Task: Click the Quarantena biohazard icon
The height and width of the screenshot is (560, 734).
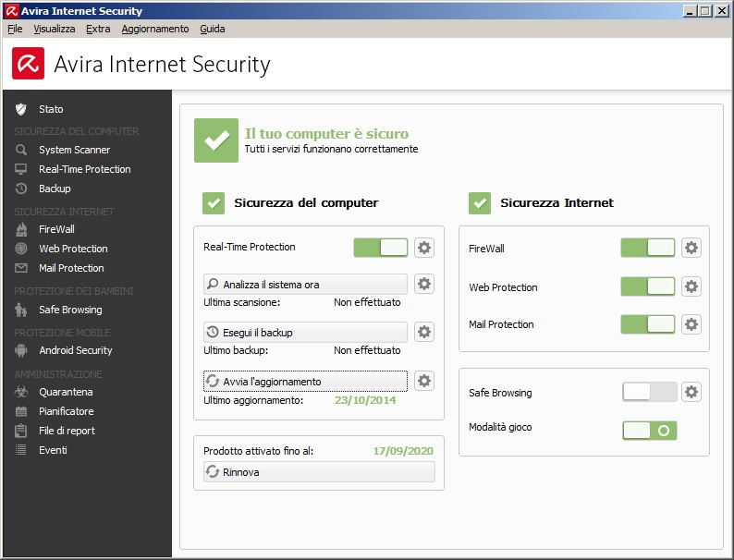Action: tap(20, 392)
